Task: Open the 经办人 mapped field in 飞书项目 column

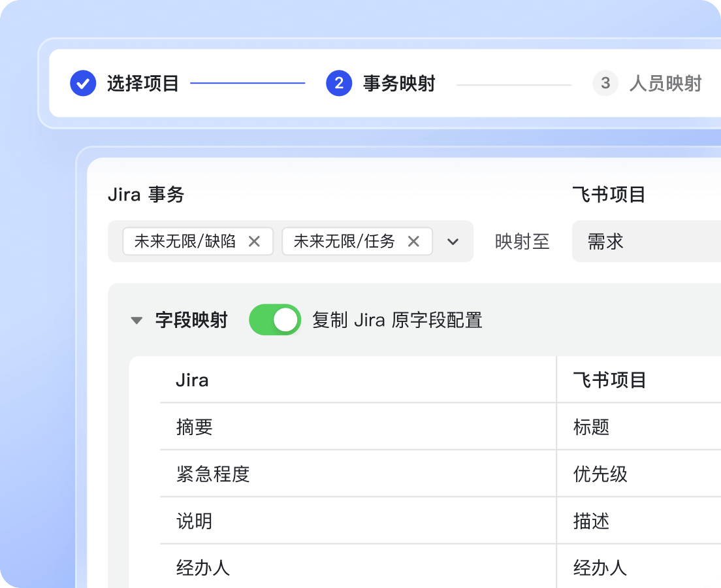Action: point(639,567)
